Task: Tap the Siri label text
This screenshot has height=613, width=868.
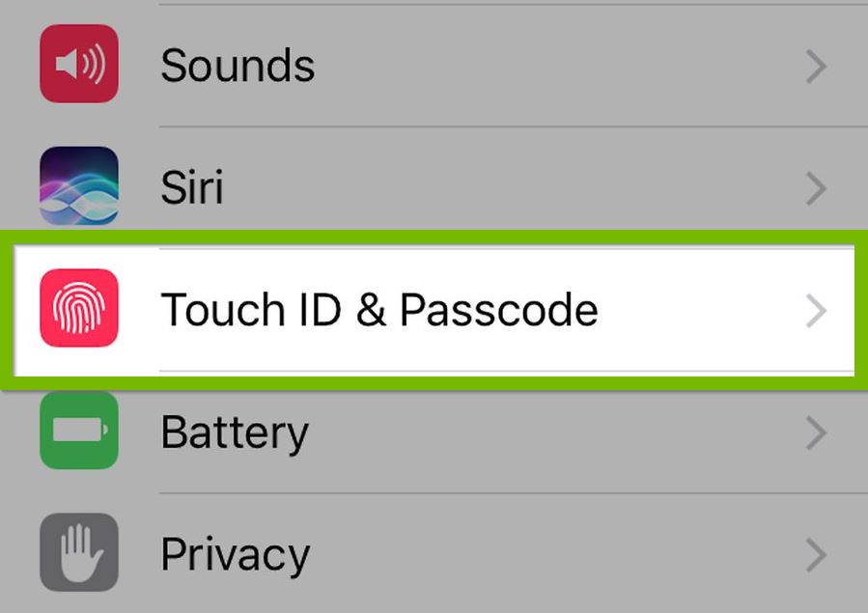Action: (x=192, y=186)
